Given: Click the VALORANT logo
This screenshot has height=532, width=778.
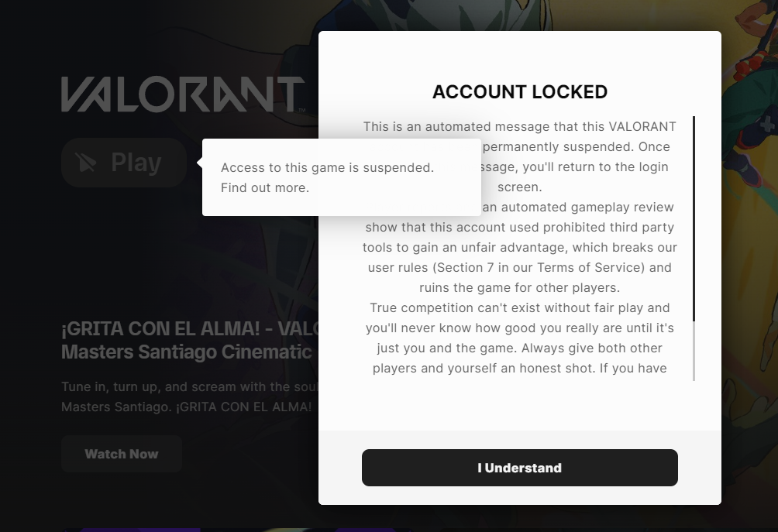Looking at the screenshot, I should point(182,94).
